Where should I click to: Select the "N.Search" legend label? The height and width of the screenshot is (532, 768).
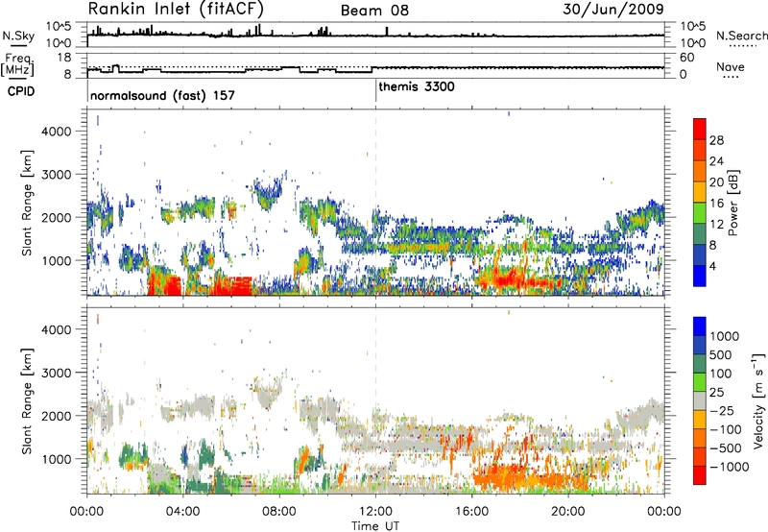(x=741, y=36)
